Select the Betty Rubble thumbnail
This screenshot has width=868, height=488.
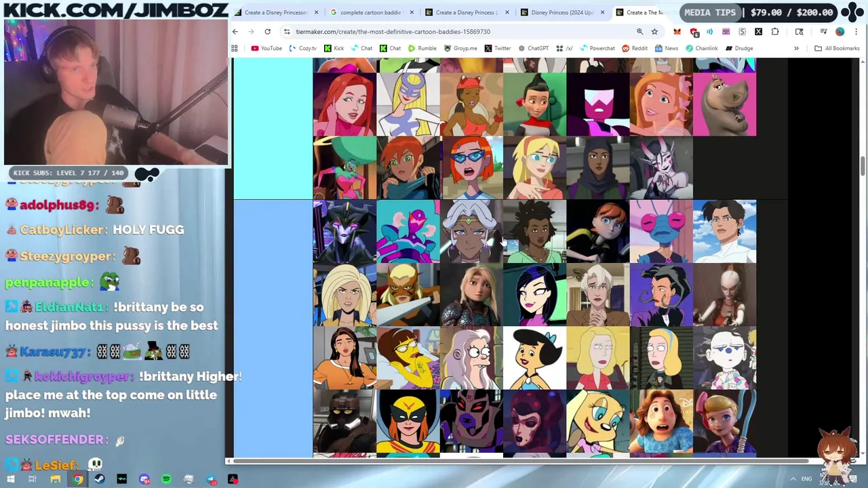pyautogui.click(x=534, y=359)
